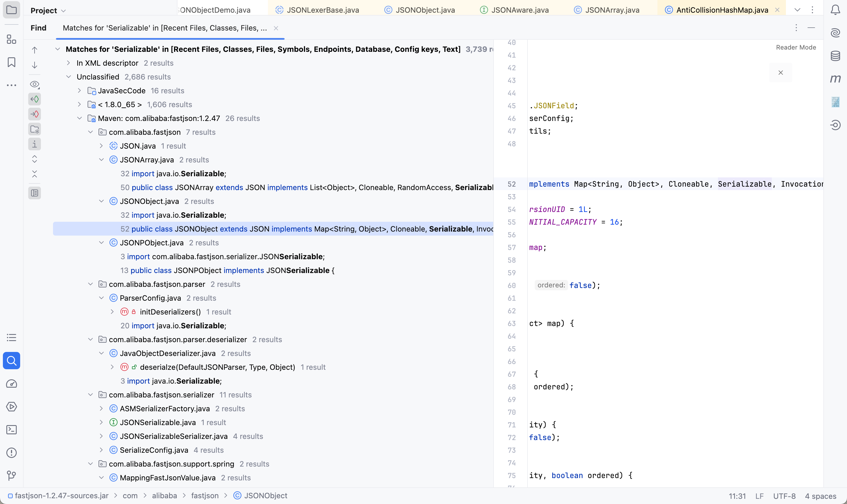Image resolution: width=847 pixels, height=504 pixels.
Task: Jump to previous occurrence up arrow
Action: coord(35,50)
